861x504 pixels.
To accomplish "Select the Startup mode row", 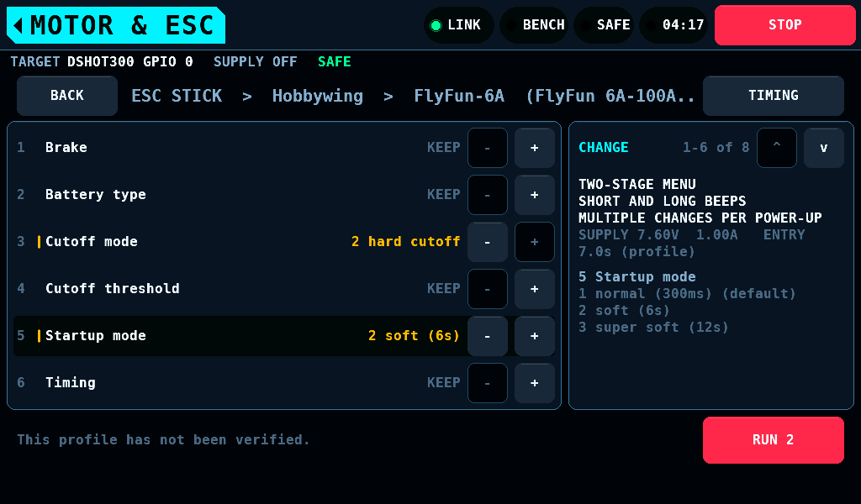I will (x=284, y=336).
